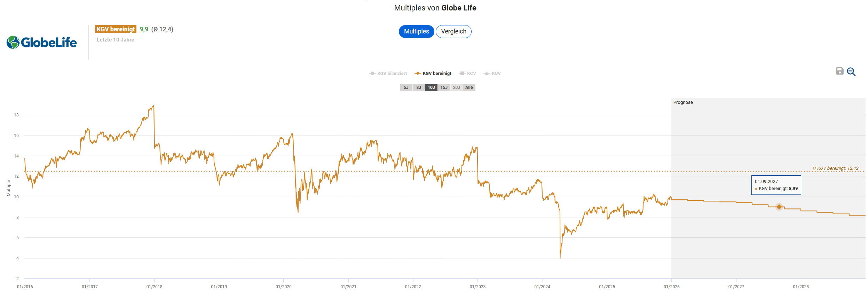Set time range to 15J
The height and width of the screenshot is (298, 868).
[x=444, y=87]
